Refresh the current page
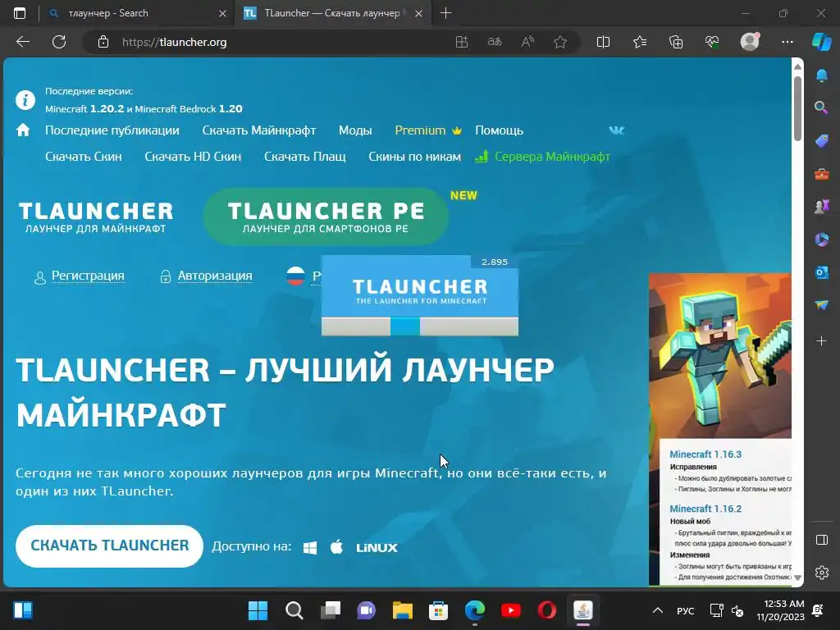840x630 pixels. [x=59, y=42]
